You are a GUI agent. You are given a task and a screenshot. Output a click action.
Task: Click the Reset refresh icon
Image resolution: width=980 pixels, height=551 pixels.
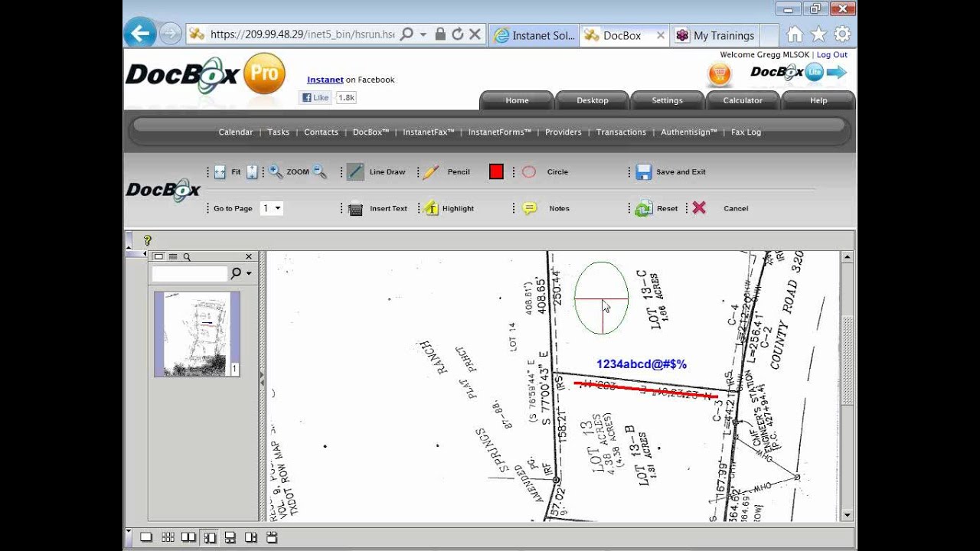pyautogui.click(x=643, y=208)
